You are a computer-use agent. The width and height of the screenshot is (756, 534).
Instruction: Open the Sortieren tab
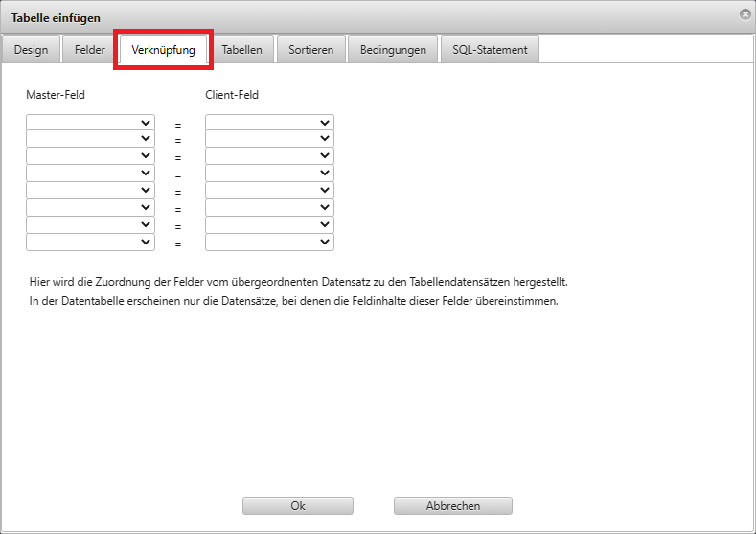tap(311, 50)
